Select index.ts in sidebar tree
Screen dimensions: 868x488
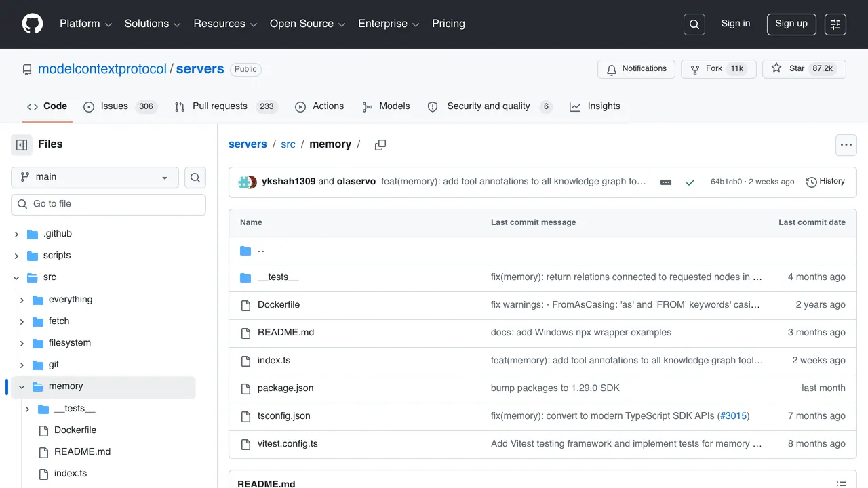tap(71, 474)
